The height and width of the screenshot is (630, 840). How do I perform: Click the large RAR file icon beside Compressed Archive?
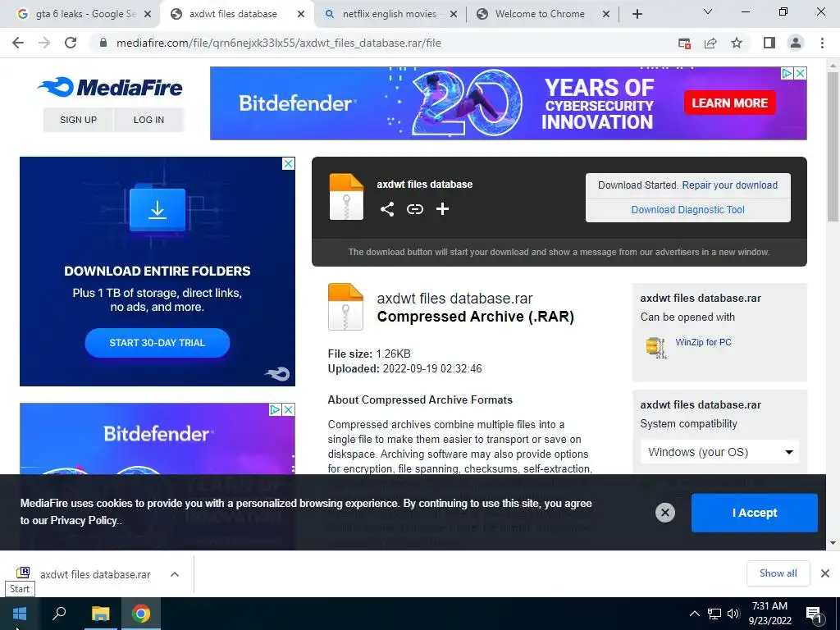click(345, 307)
